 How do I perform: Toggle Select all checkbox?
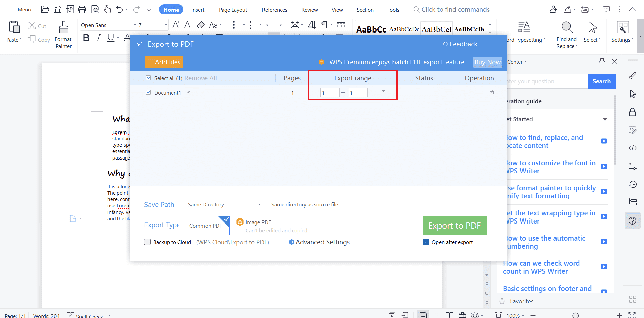[148, 78]
